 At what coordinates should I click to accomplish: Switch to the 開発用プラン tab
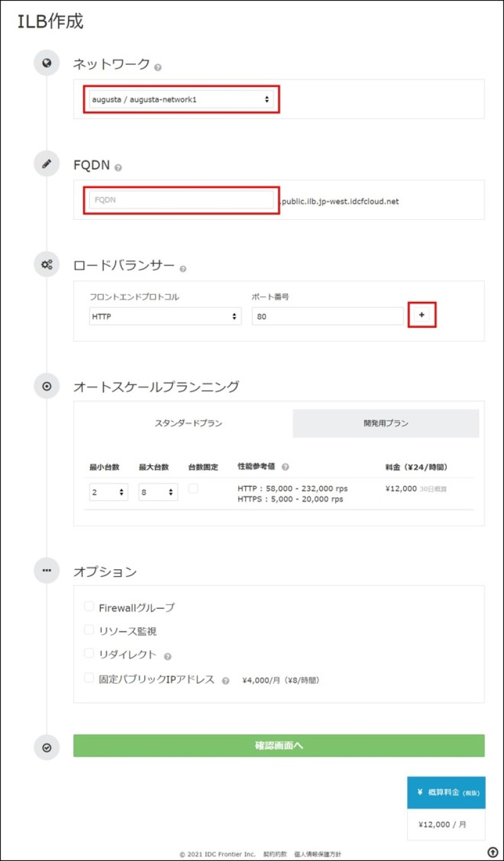[x=386, y=424]
